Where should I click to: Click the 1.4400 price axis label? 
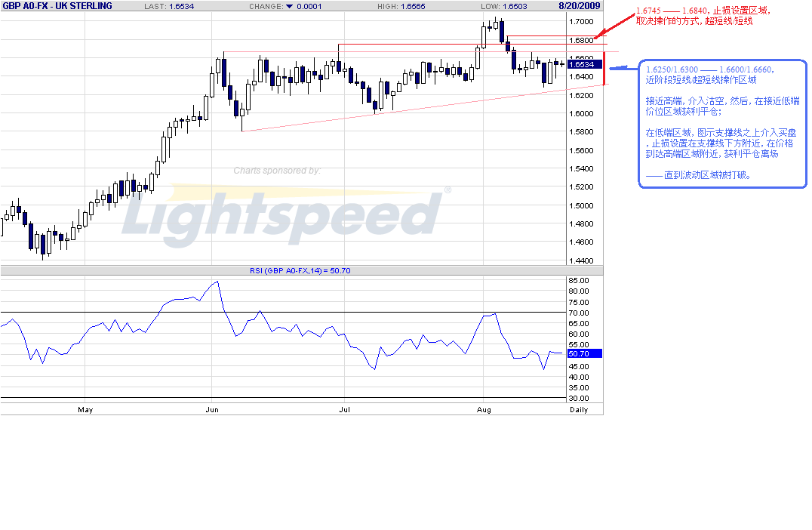[x=581, y=260]
